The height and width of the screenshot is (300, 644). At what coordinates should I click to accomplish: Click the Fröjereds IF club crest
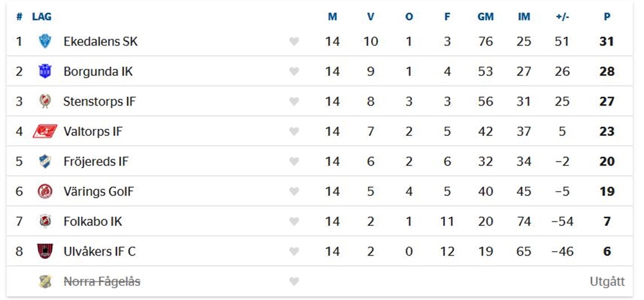[45, 162]
